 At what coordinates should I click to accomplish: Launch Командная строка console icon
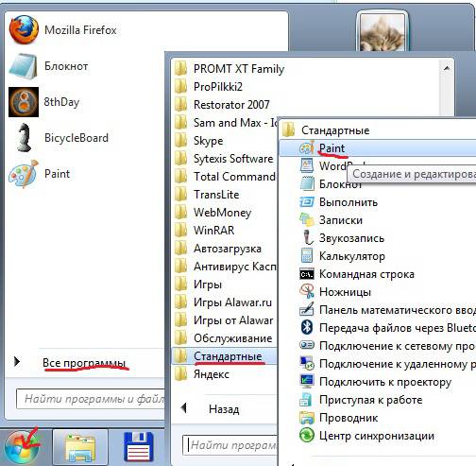[307, 274]
